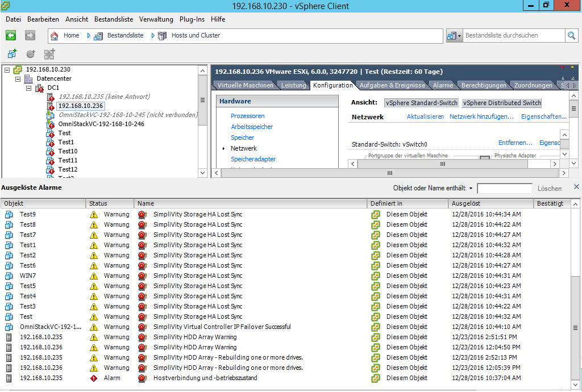Select vSphere Standard-Switch view
The width and height of the screenshot is (582, 392).
[421, 103]
